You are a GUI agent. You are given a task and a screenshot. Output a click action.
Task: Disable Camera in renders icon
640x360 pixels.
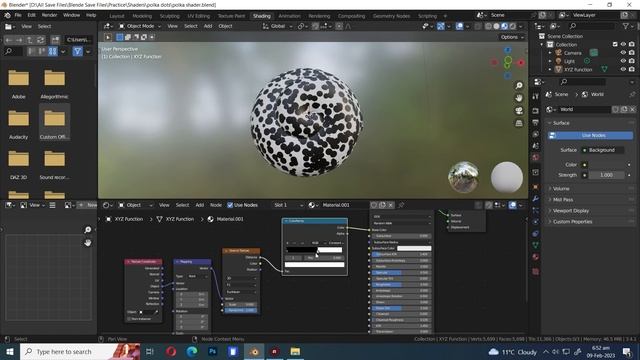(632, 53)
